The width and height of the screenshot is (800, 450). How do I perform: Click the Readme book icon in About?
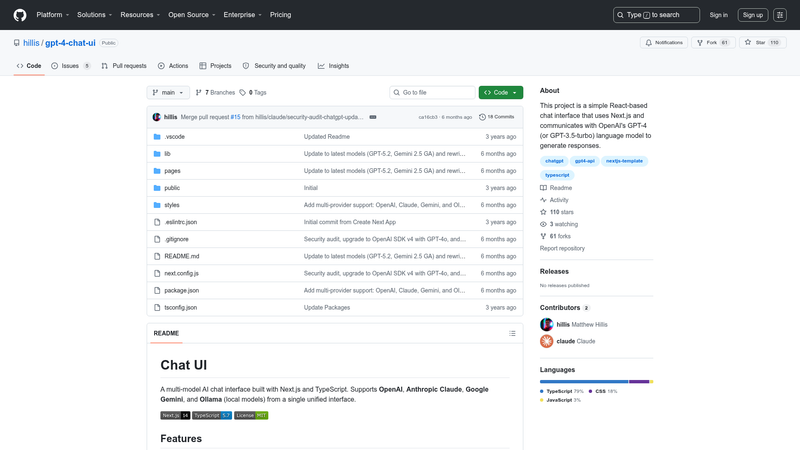click(543, 188)
